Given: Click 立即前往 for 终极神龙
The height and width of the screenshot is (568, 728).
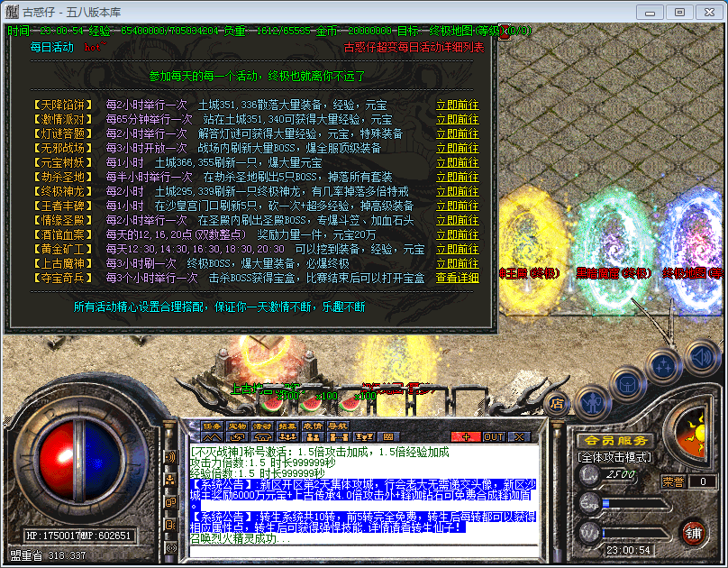Looking at the screenshot, I should click(458, 191).
